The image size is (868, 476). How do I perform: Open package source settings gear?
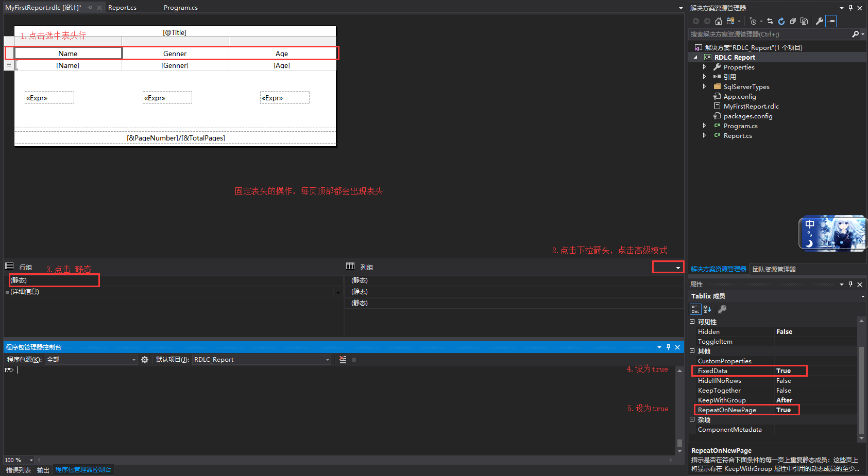(145, 359)
